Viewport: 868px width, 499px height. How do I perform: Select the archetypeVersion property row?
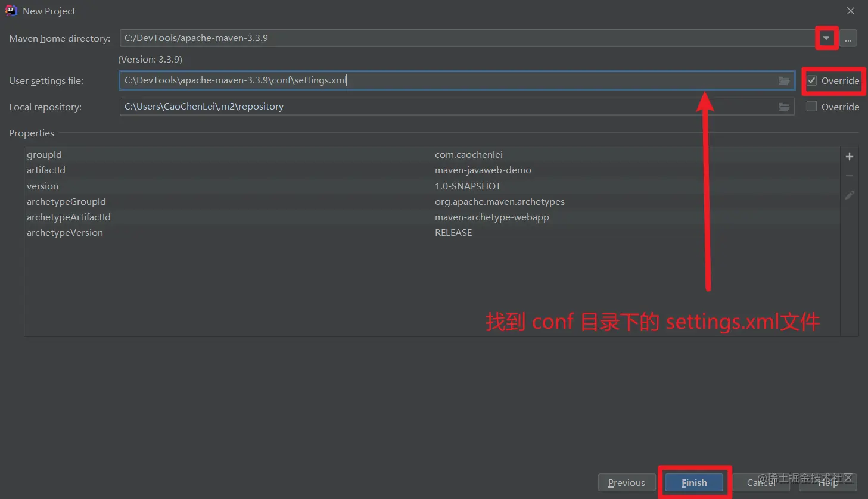[x=432, y=233]
